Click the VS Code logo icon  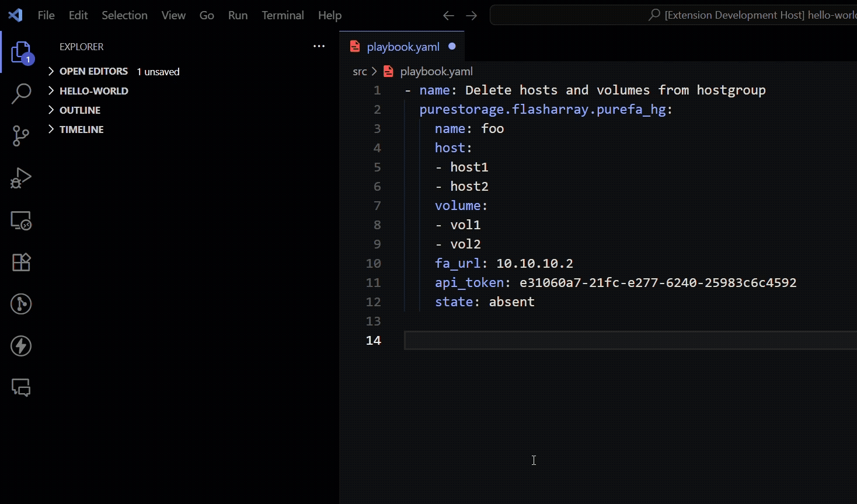point(15,15)
